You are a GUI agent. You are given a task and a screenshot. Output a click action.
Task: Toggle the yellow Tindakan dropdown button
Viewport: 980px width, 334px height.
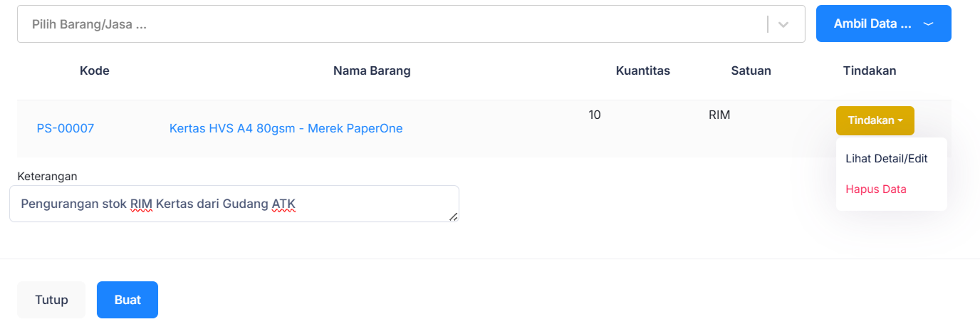point(875,120)
